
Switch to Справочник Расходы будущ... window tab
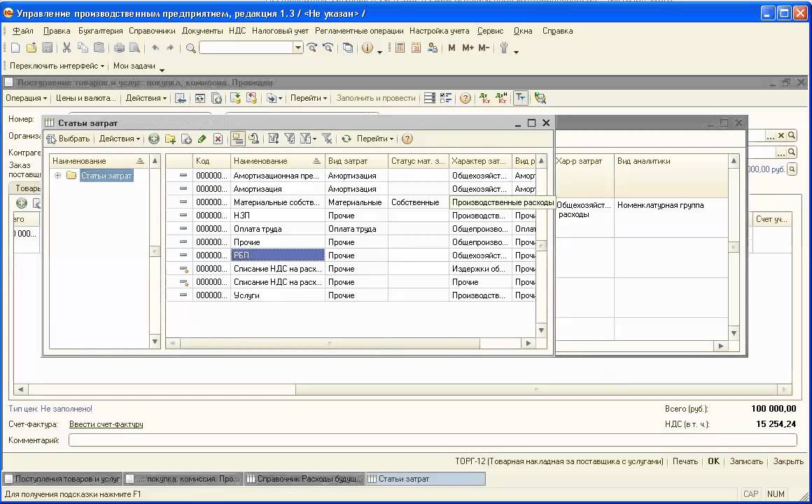(304, 479)
